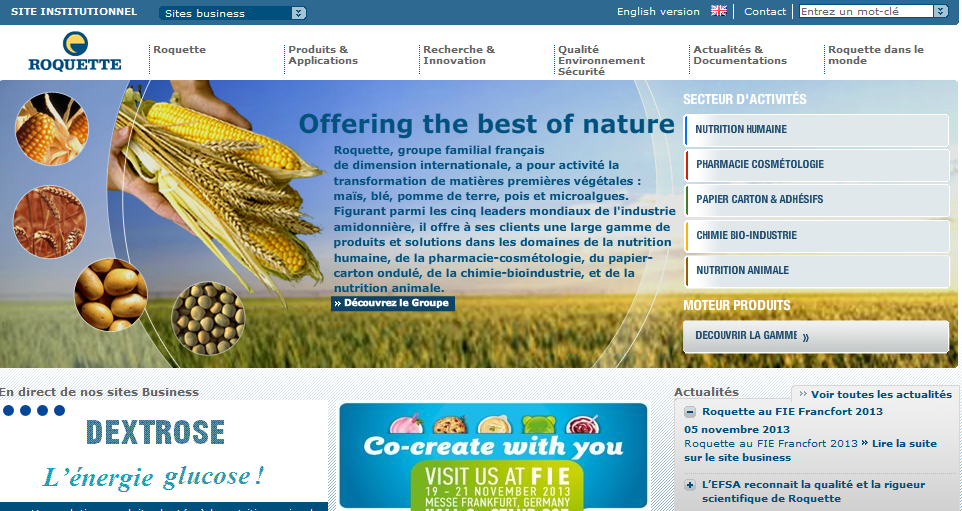Image resolution: width=962 pixels, height=511 pixels.
Task: Click the second slideshow dot
Action: 25,410
